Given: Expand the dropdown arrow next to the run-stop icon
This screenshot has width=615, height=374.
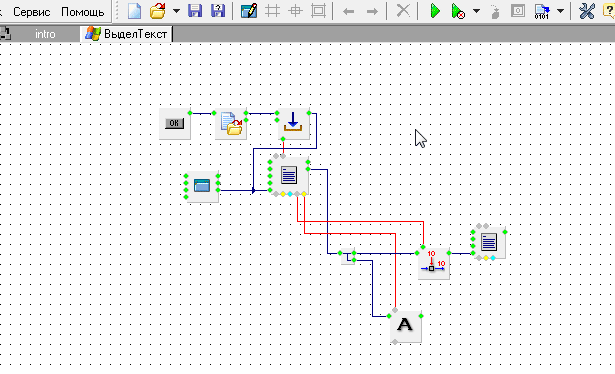Looking at the screenshot, I should [x=476, y=11].
